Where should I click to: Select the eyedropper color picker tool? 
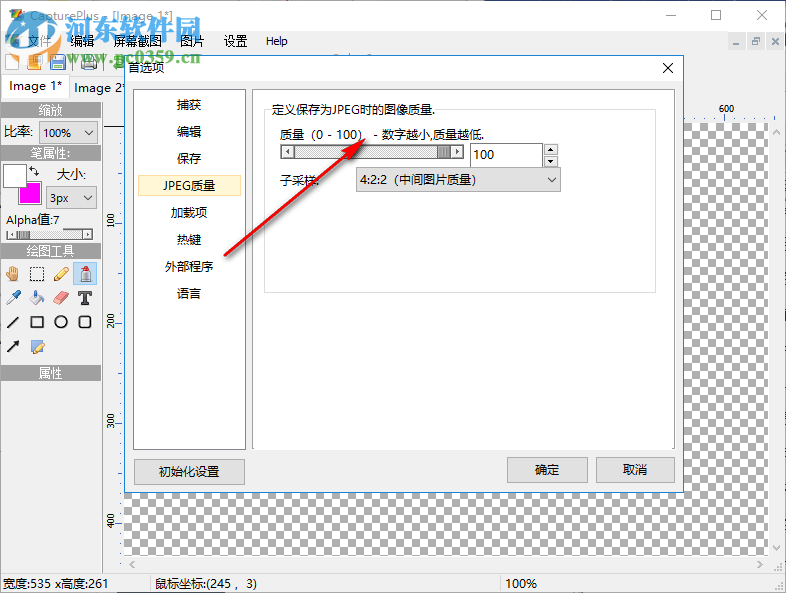[13, 298]
